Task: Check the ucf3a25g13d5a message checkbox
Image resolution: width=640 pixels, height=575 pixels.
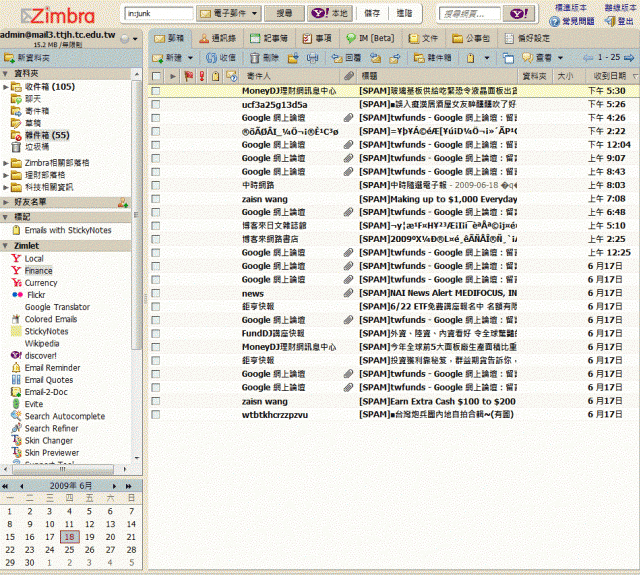Action: tap(156, 104)
